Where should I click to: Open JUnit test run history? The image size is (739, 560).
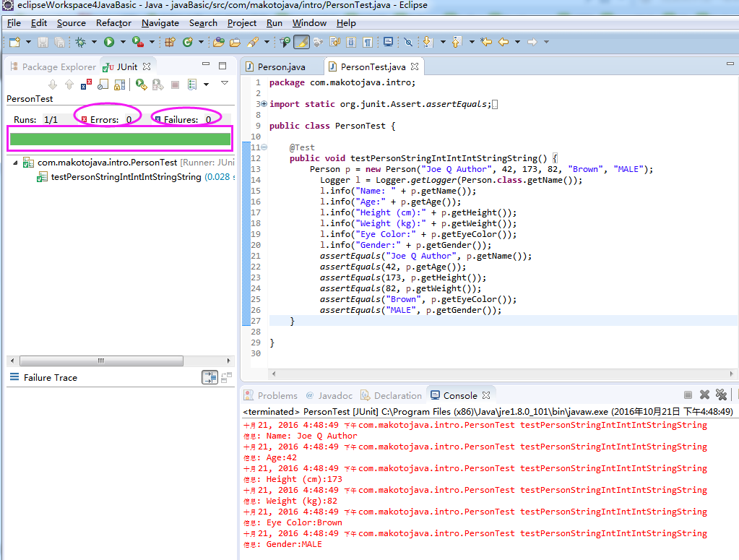click(x=192, y=85)
